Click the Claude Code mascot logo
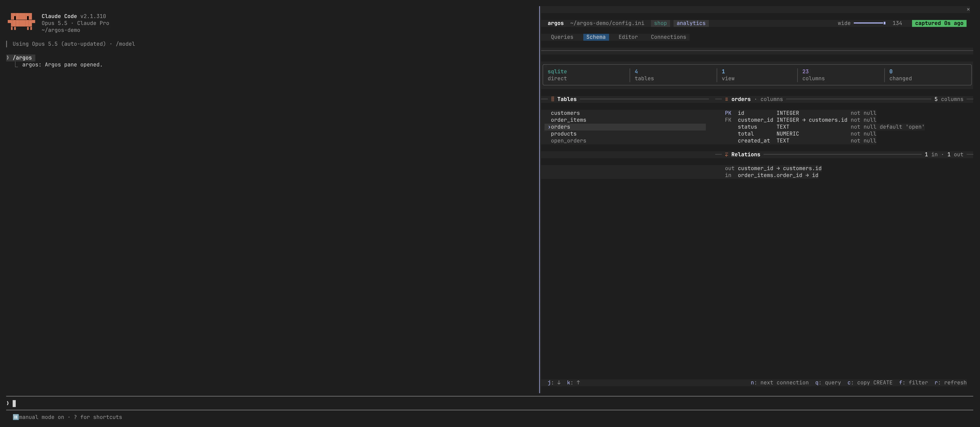 tap(21, 21)
